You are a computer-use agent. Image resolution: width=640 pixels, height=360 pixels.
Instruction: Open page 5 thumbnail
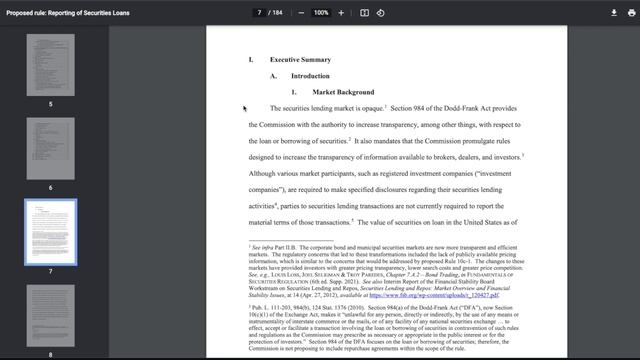(51, 65)
